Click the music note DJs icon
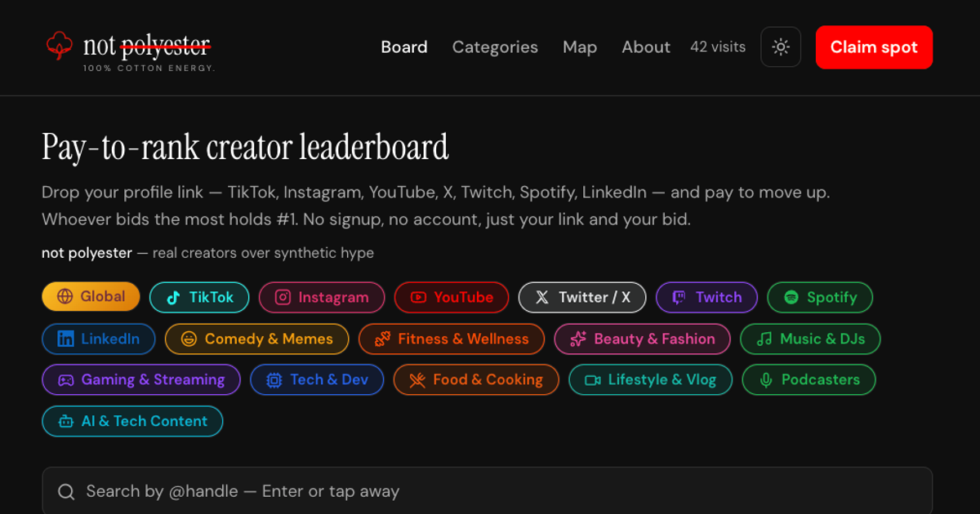 click(x=764, y=339)
